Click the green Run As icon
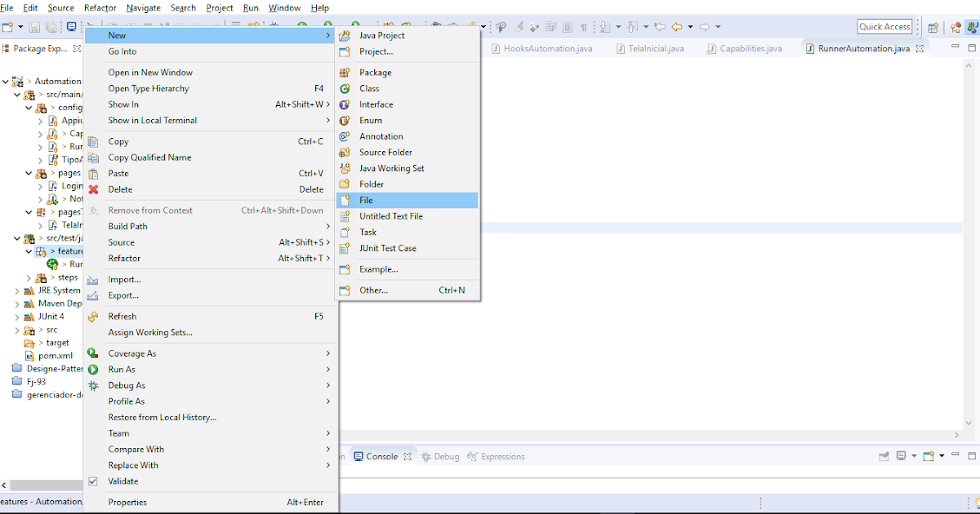The image size is (980, 514). (x=93, y=370)
